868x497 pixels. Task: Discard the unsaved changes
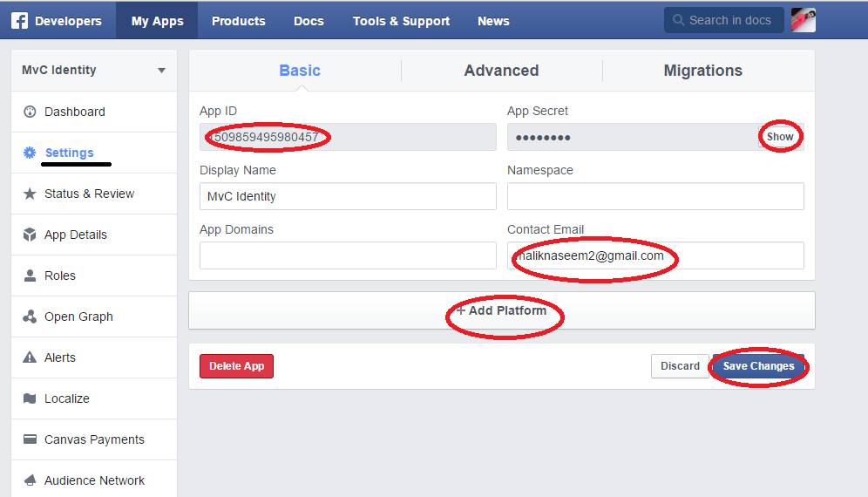point(680,366)
